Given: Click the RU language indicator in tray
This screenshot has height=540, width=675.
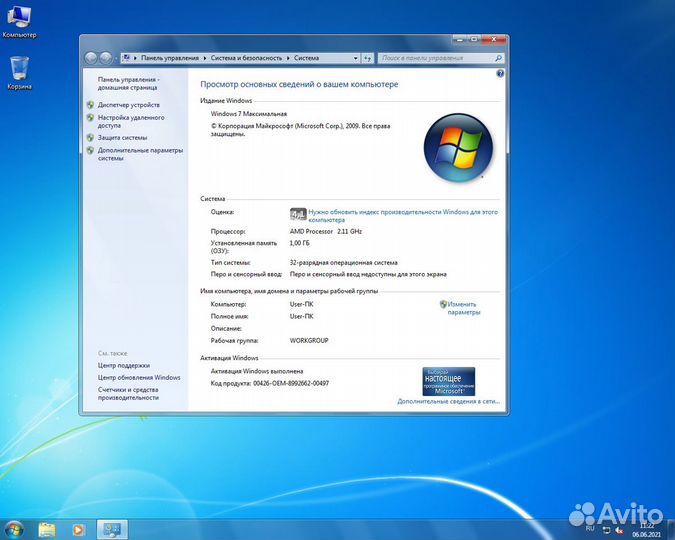Looking at the screenshot, I should click(x=590, y=528).
